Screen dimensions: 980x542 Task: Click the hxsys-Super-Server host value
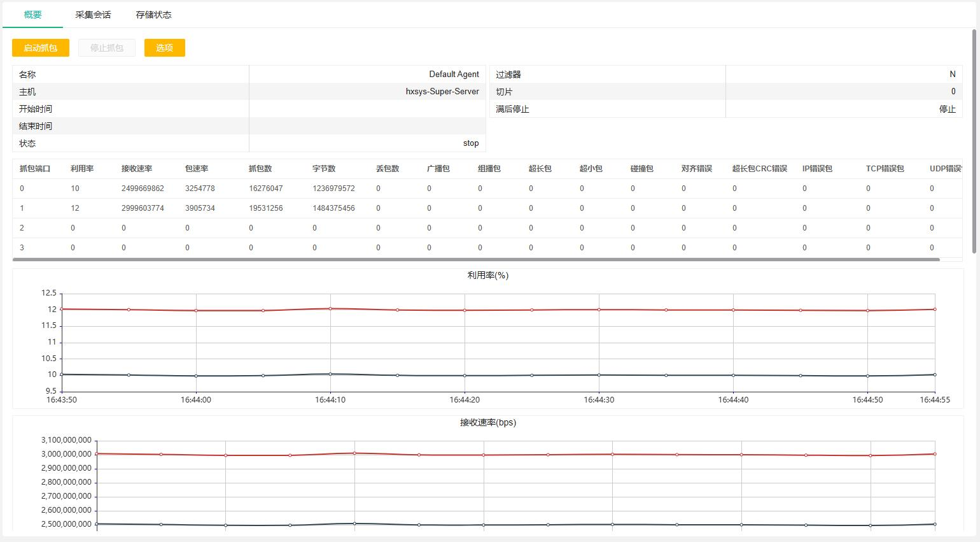point(442,92)
